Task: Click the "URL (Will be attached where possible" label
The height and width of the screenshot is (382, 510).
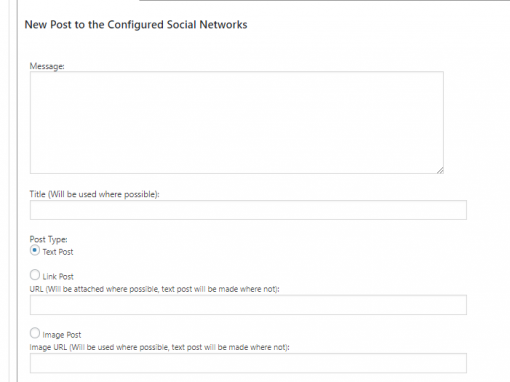Action: click(x=154, y=289)
